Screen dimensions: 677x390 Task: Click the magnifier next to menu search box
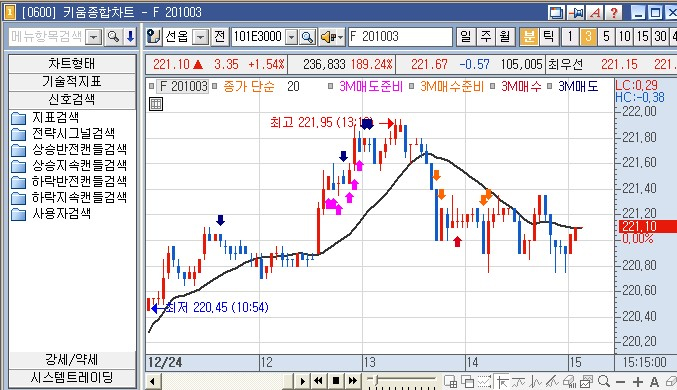click(113, 37)
